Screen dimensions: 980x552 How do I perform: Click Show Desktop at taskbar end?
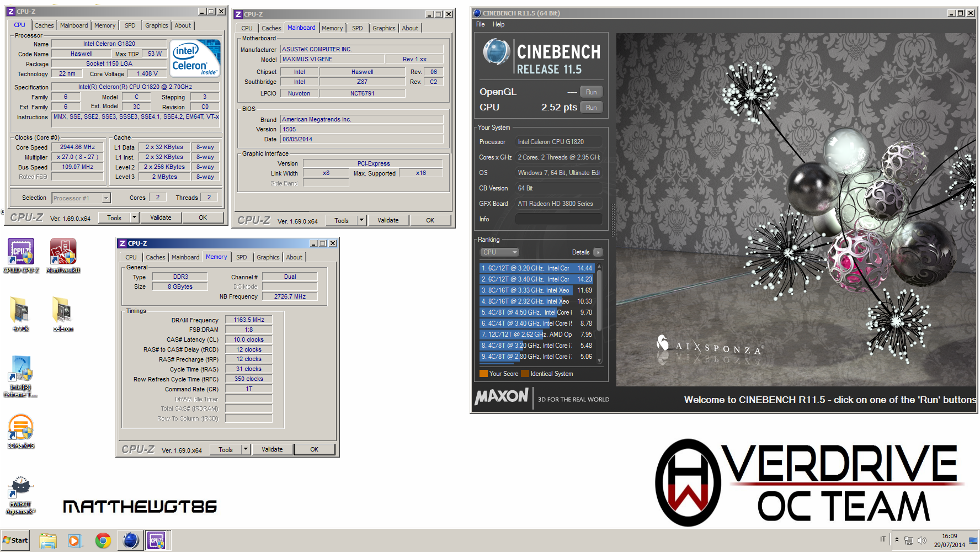(x=974, y=540)
